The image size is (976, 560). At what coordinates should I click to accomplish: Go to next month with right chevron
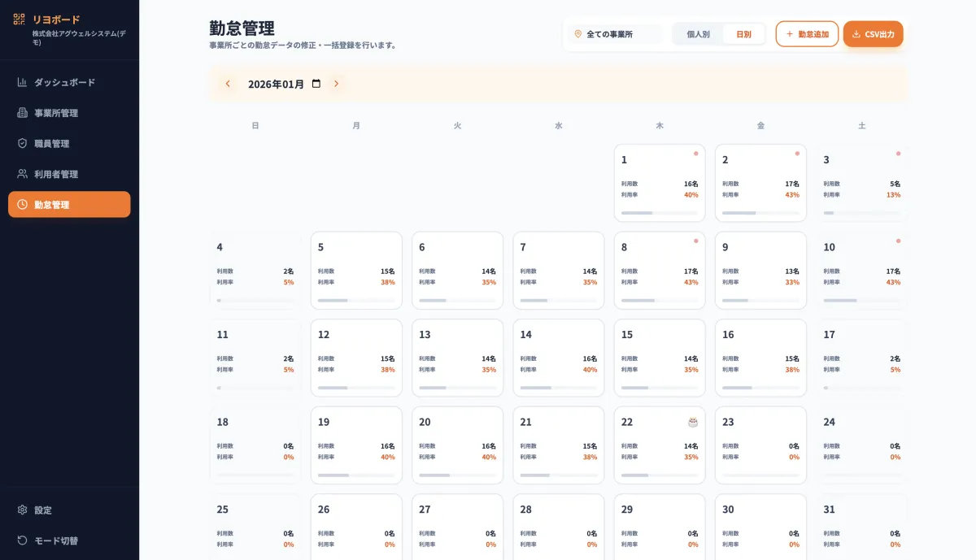point(336,84)
